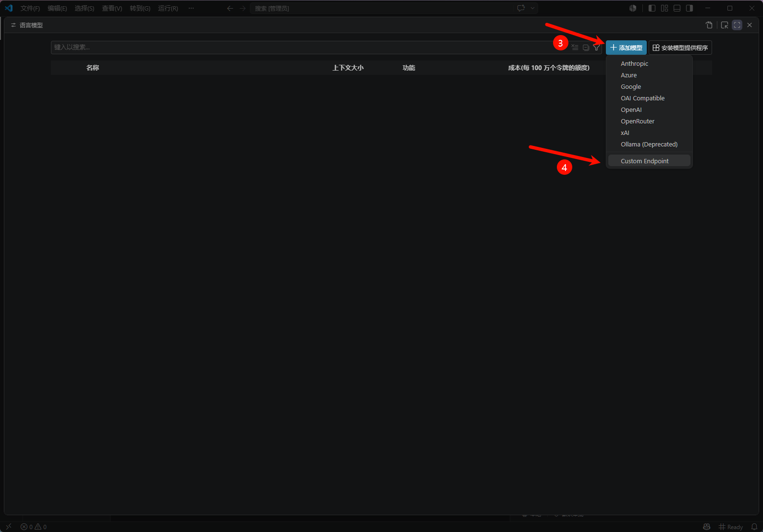Viewport: 763px width, 532px height.
Task: Open the 查看(V) menu
Action: pos(112,8)
